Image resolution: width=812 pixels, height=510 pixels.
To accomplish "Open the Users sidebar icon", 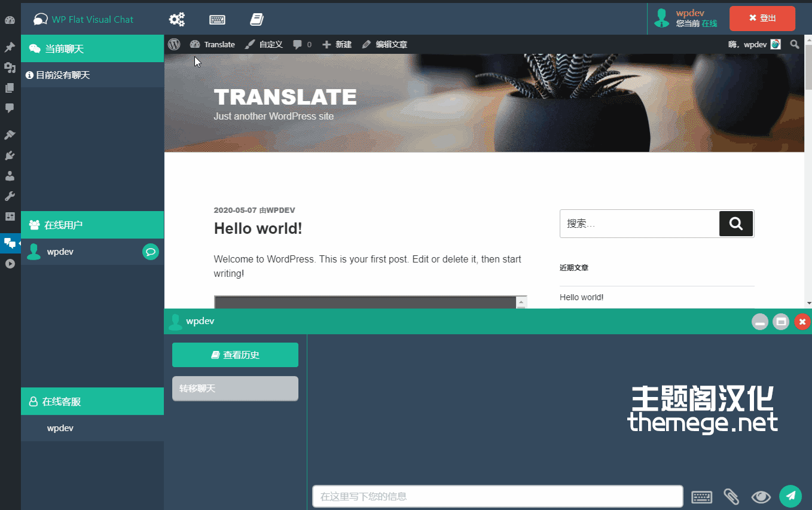I will 10,176.
